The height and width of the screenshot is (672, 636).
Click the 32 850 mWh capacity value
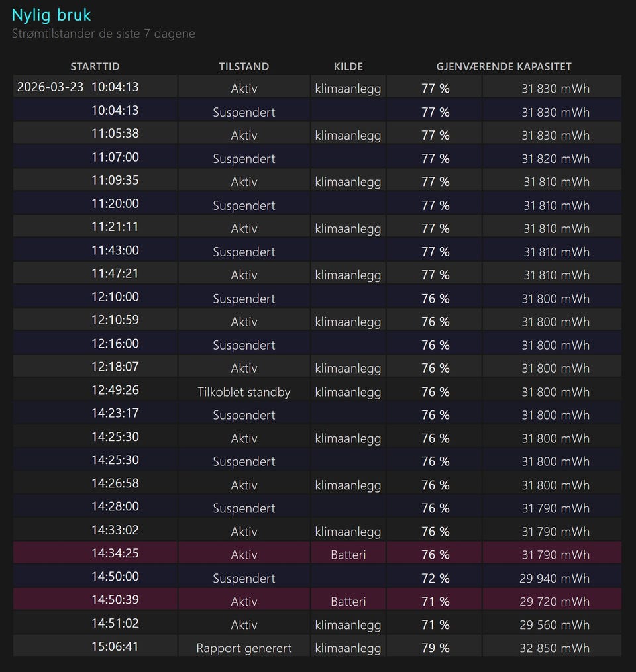point(555,648)
